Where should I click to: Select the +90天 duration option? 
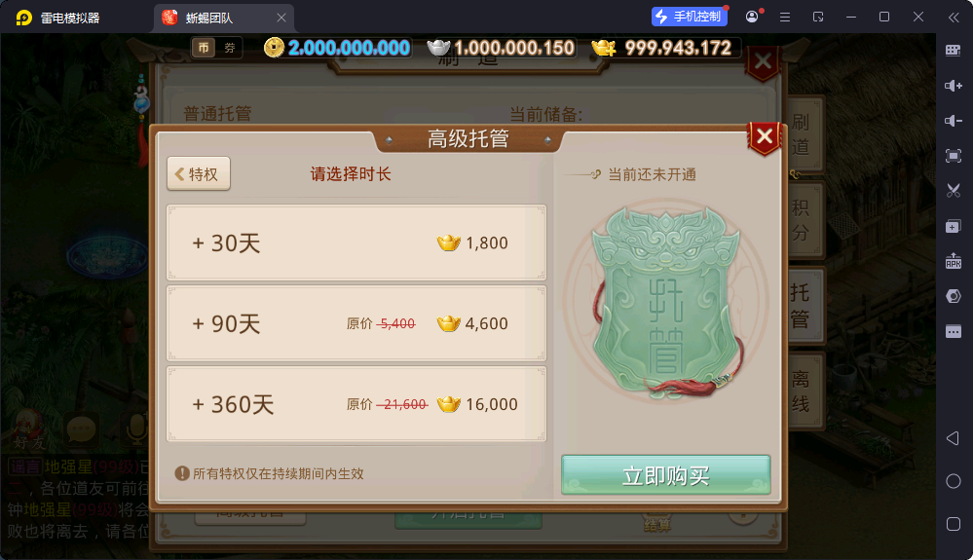click(x=356, y=323)
